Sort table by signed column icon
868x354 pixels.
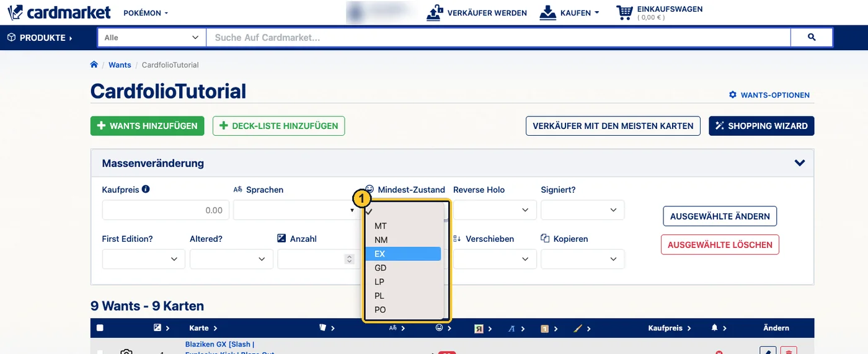pos(511,328)
